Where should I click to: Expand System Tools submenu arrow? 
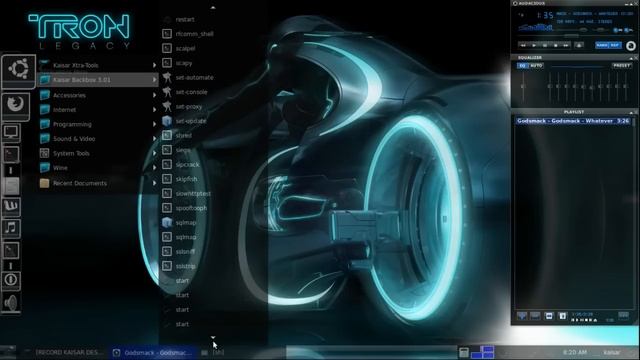[154, 153]
